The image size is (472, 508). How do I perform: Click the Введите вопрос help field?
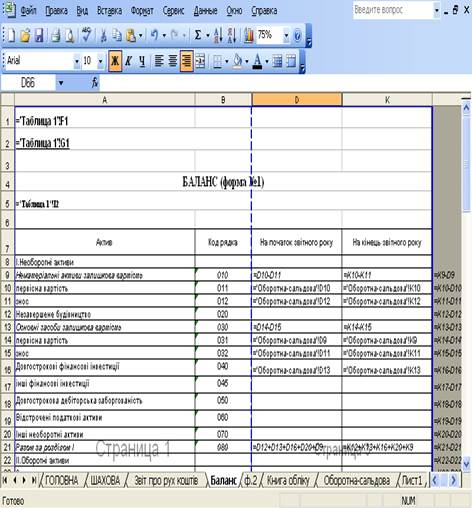point(393,10)
